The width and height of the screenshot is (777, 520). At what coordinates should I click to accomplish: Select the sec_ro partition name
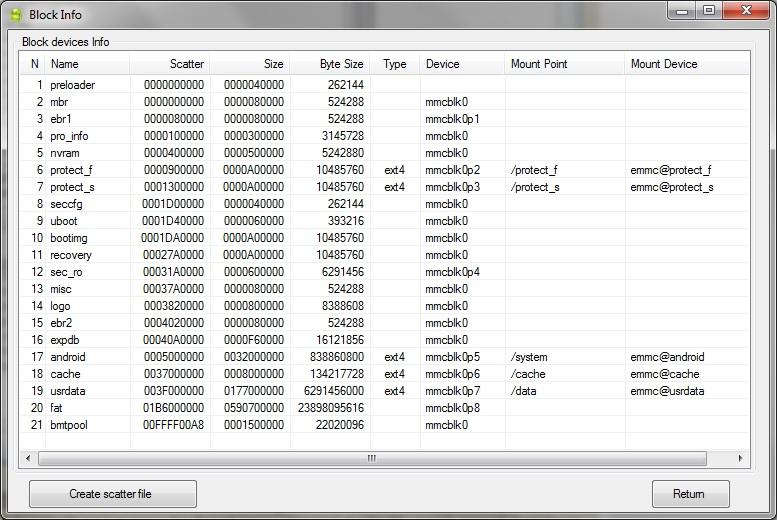coord(66,272)
